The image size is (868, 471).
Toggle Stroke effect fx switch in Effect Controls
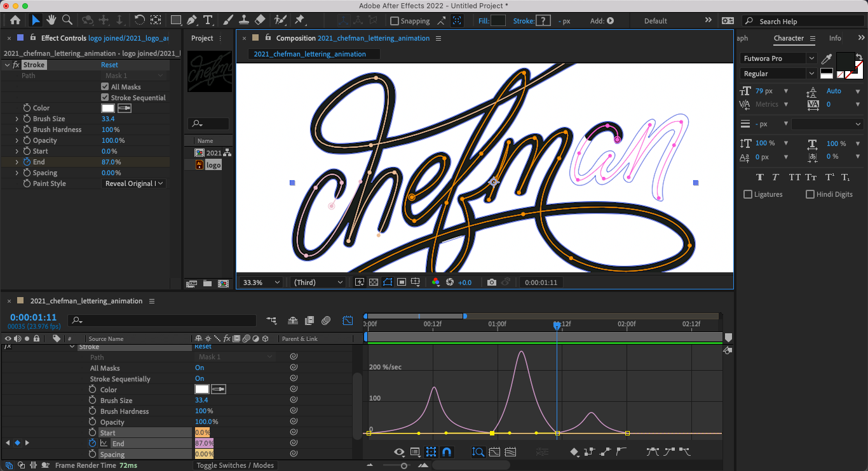point(16,65)
